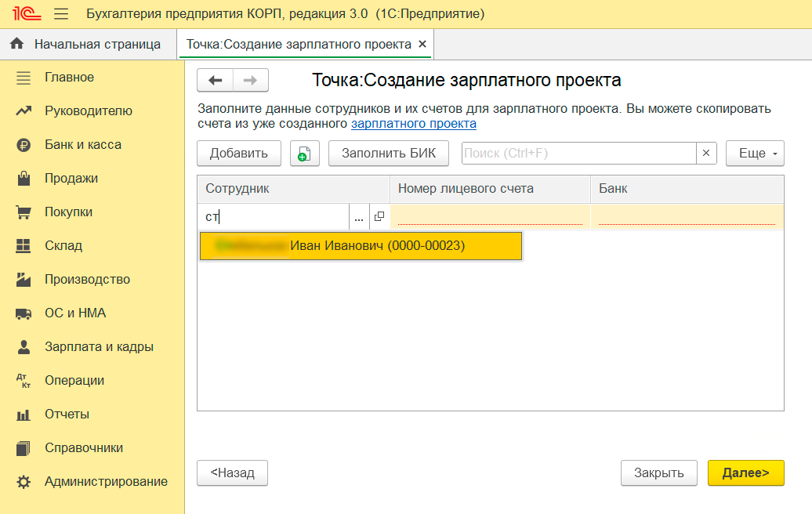This screenshot has width=812, height=514.
Task: Focus the Поиск search field
Action: [578, 154]
